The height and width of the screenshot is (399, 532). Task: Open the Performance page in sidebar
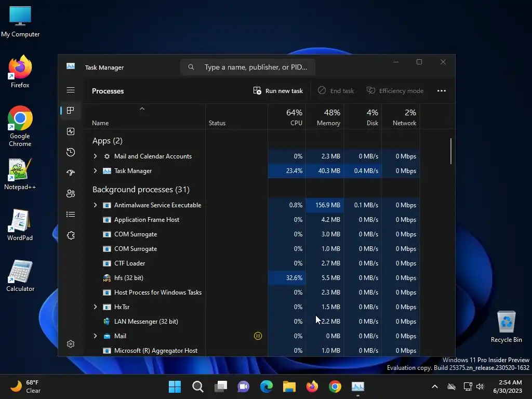[71, 131]
